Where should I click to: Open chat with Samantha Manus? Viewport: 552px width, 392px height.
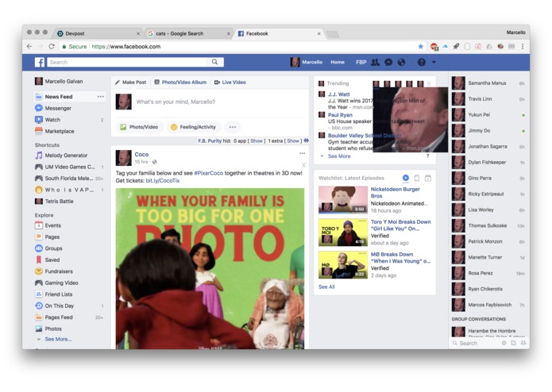pos(488,83)
